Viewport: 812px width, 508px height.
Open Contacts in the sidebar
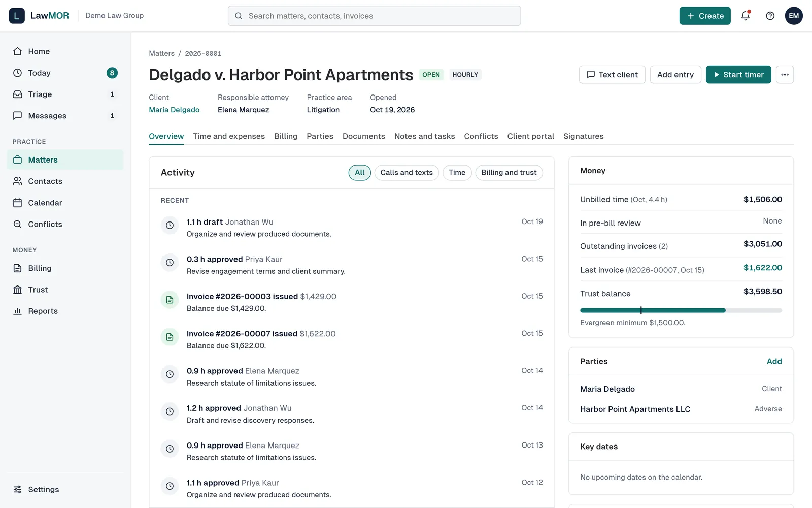[x=65, y=181]
